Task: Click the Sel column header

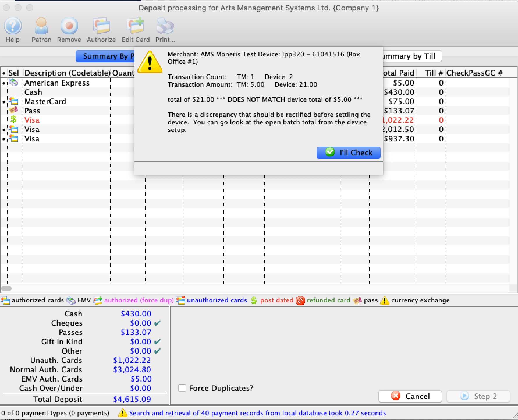Action: pos(14,73)
